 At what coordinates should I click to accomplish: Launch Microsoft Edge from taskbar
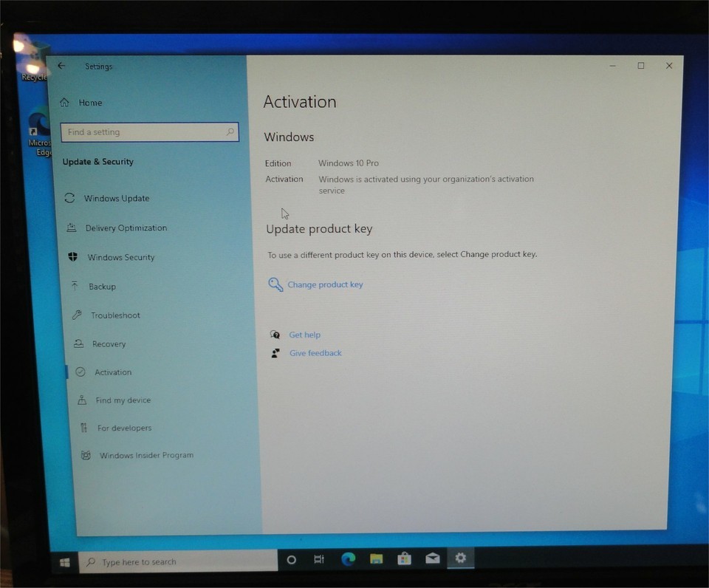coord(348,559)
